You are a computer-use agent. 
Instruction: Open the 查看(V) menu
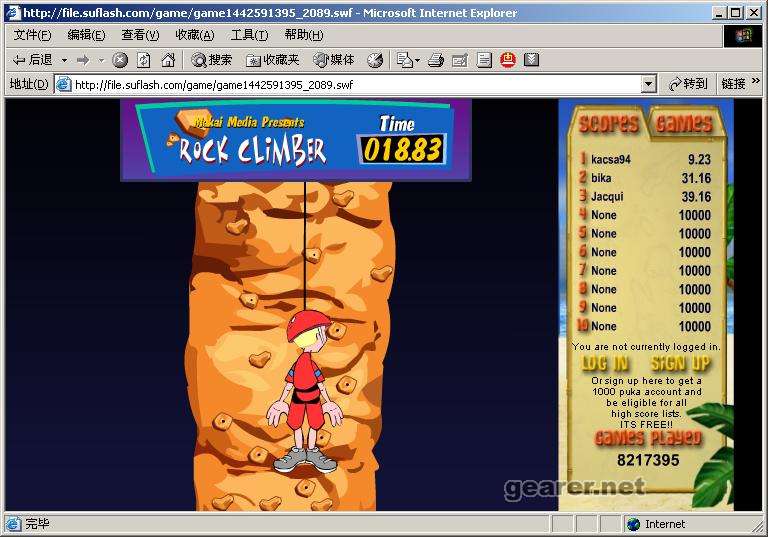pyautogui.click(x=140, y=35)
